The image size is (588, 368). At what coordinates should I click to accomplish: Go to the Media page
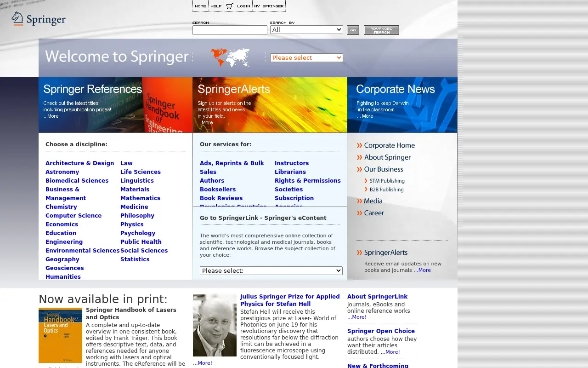point(370,201)
